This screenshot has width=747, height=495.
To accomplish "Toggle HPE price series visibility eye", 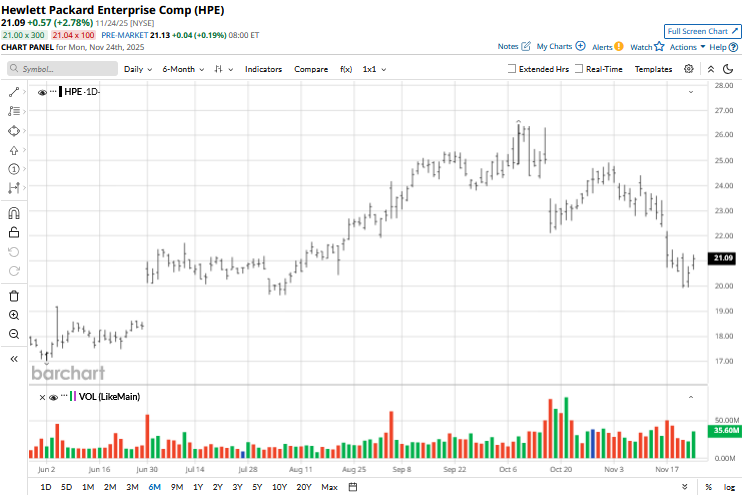I will pyautogui.click(x=42, y=92).
